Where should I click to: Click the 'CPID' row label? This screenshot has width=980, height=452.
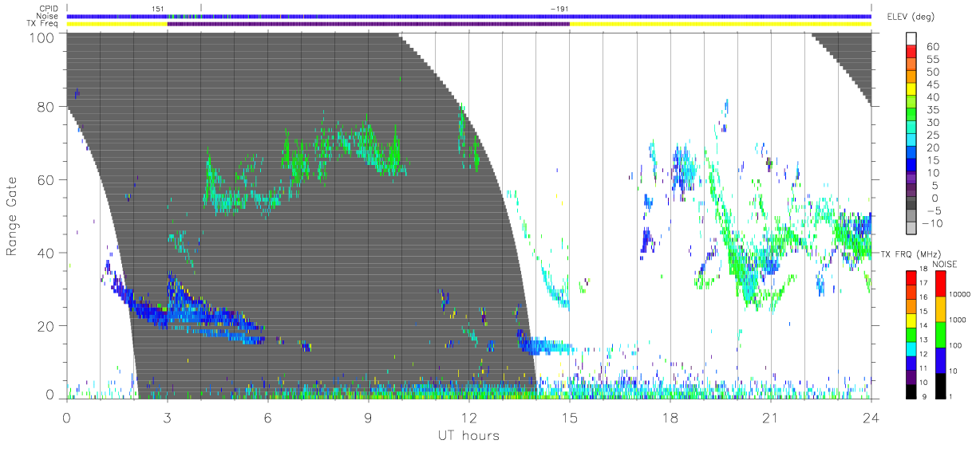click(49, 9)
